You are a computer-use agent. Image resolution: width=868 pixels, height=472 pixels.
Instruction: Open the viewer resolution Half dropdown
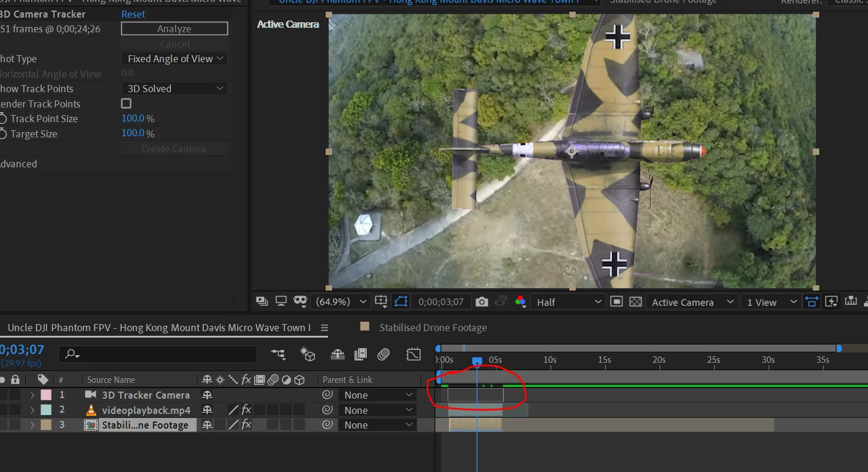pyautogui.click(x=568, y=302)
